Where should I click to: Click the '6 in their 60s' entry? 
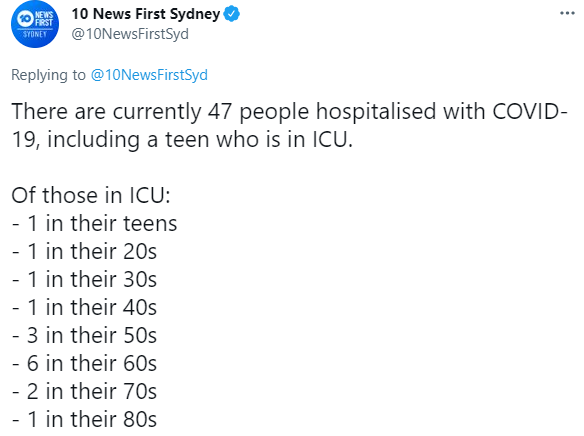point(85,363)
